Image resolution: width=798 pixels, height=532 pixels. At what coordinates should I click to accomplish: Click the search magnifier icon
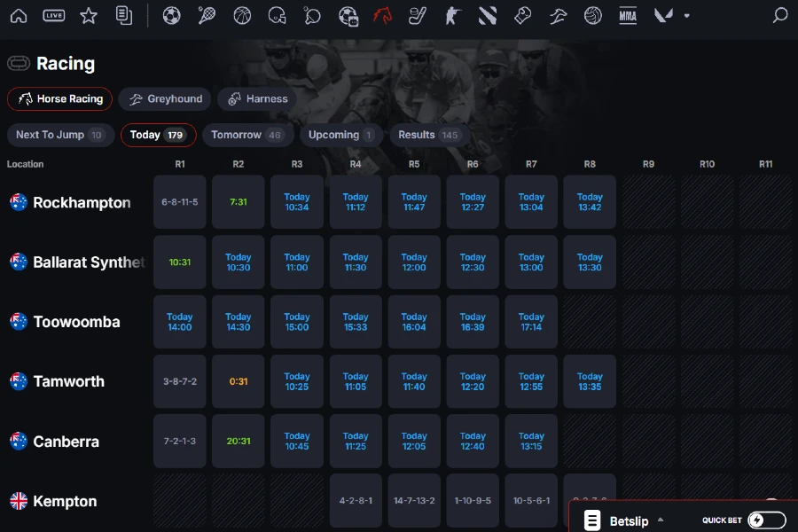[780, 15]
